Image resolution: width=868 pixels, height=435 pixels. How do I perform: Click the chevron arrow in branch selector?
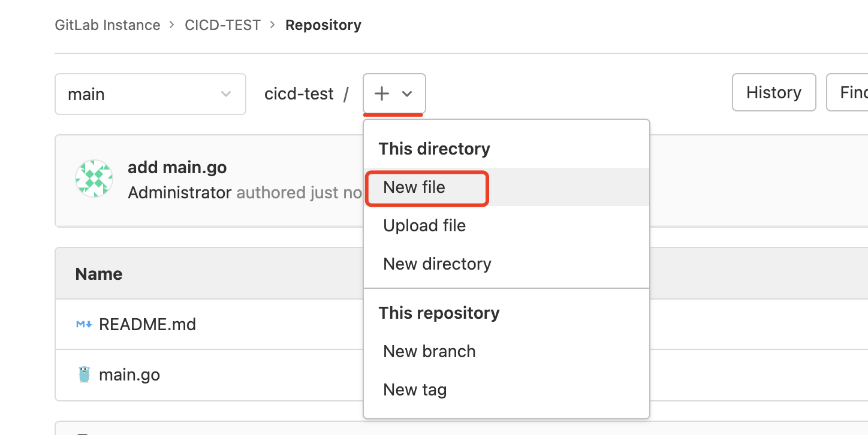[x=226, y=94]
